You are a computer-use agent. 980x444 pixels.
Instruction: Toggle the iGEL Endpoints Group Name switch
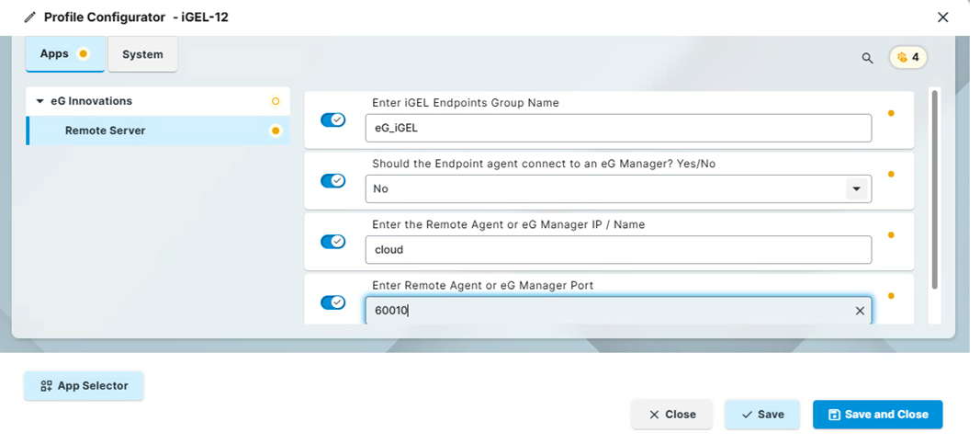coord(333,120)
